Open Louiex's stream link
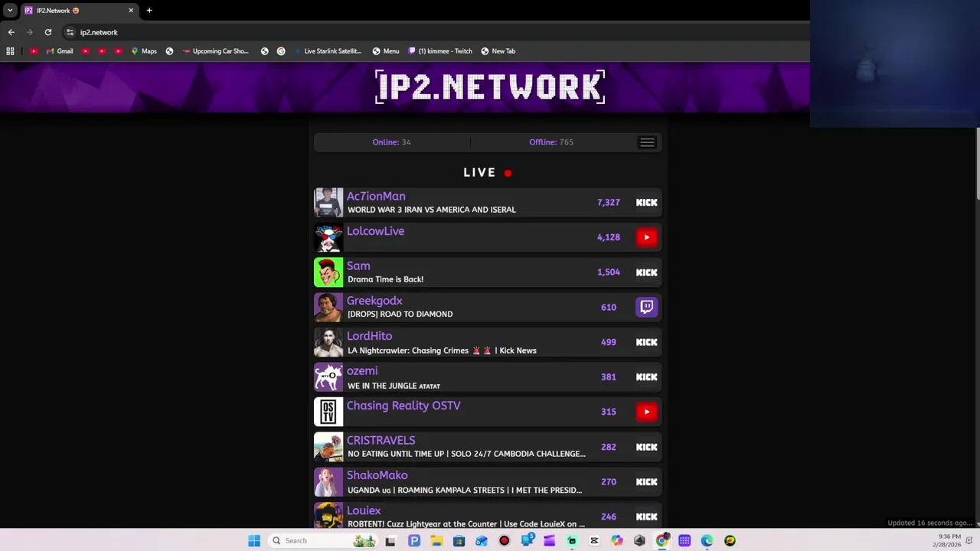Image resolution: width=980 pixels, height=551 pixels. point(364,510)
